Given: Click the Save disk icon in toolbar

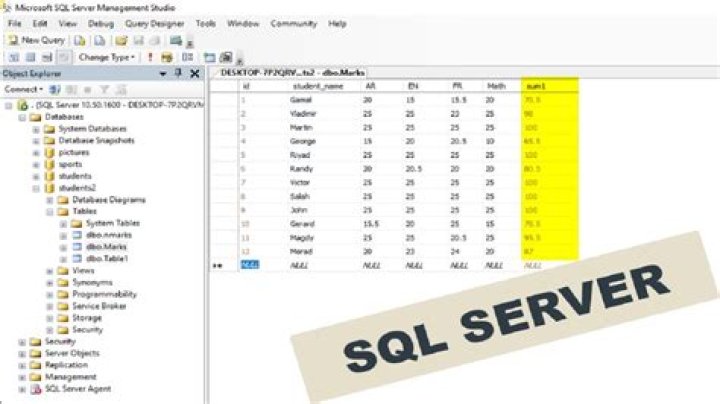Looking at the screenshot, I should pos(139,40).
